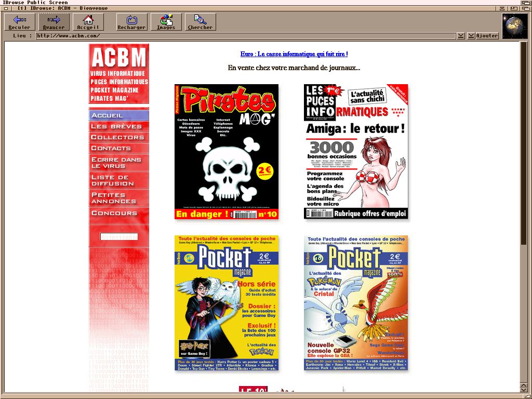Click the Lieu URL address field
Image resolution: width=532 pixels, height=399 pixels.
246,36
